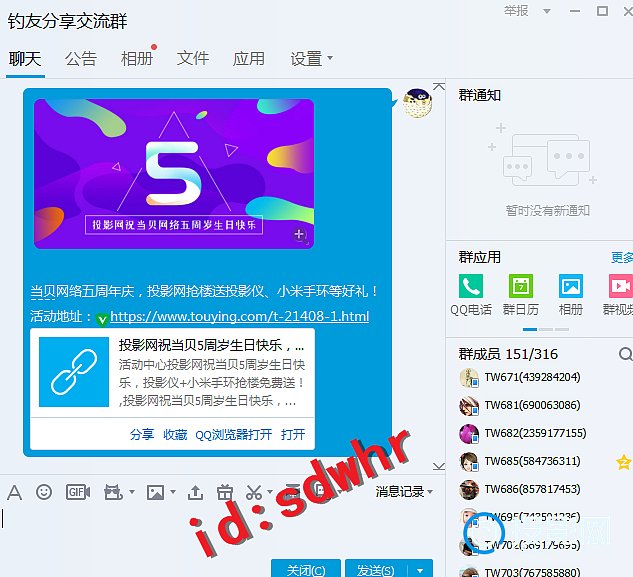The width and height of the screenshot is (633, 577).
Task: Open the 群视频 video app
Action: [x=620, y=285]
